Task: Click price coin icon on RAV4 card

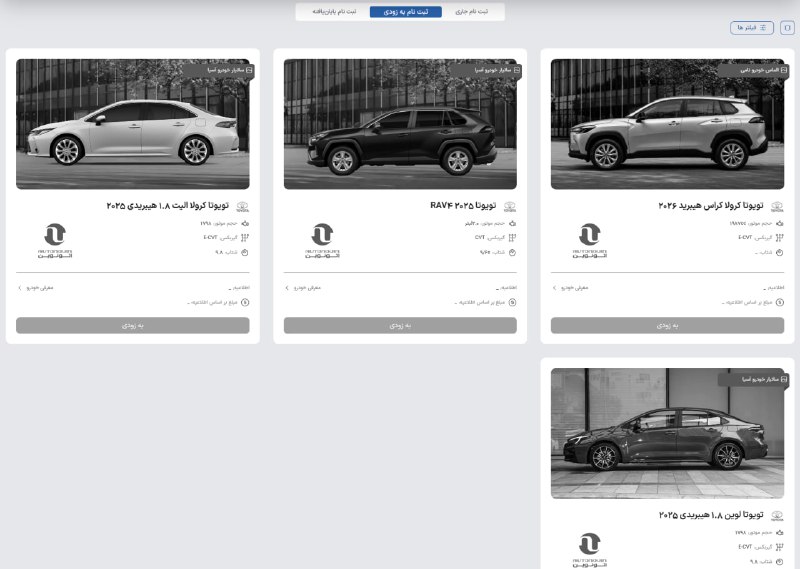Action: click(512, 303)
